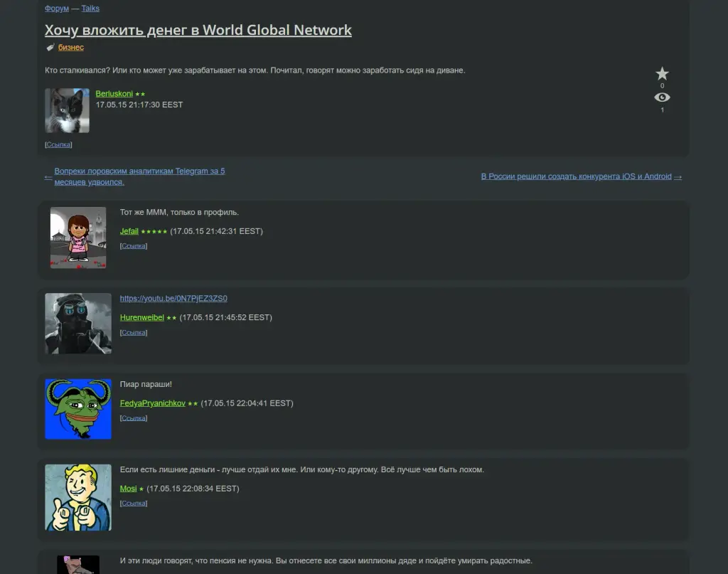Image resolution: width=728 pixels, height=574 pixels.
Task: Open Jefail's avatar image
Action: pyautogui.click(x=78, y=238)
